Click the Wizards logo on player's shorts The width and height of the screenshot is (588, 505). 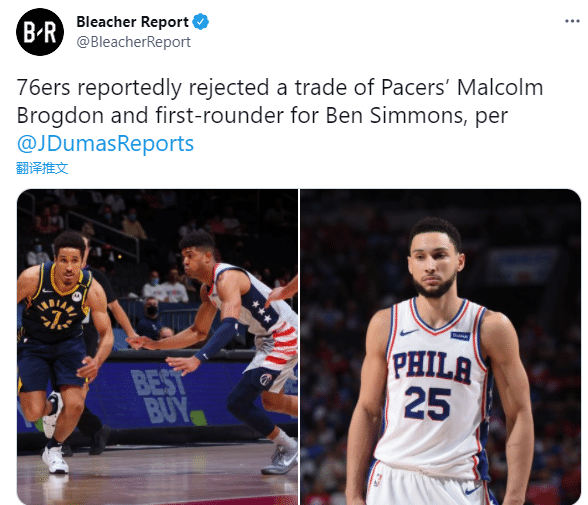pos(266,379)
